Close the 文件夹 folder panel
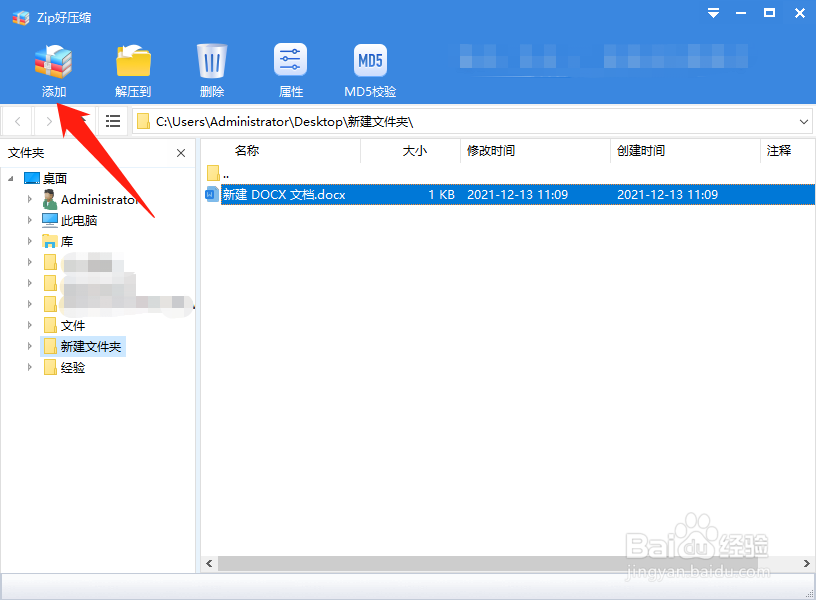Screen dimensions: 816x600 (x=181, y=153)
